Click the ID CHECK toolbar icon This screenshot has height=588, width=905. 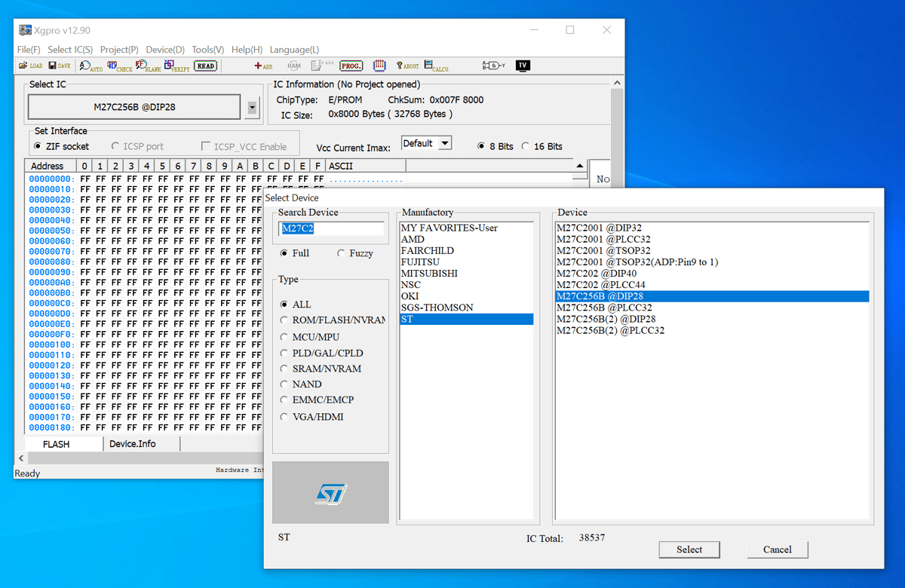(119, 66)
